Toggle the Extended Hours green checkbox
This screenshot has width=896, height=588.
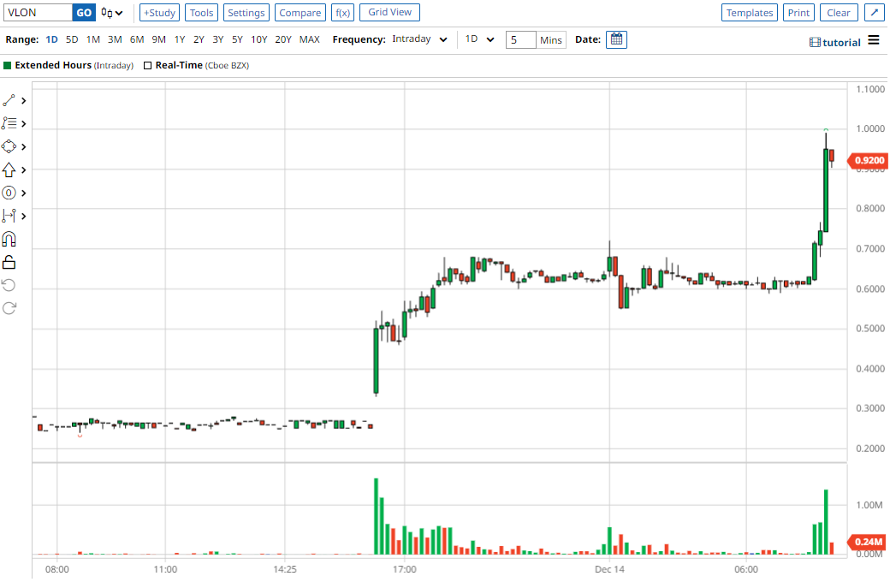(x=8, y=65)
